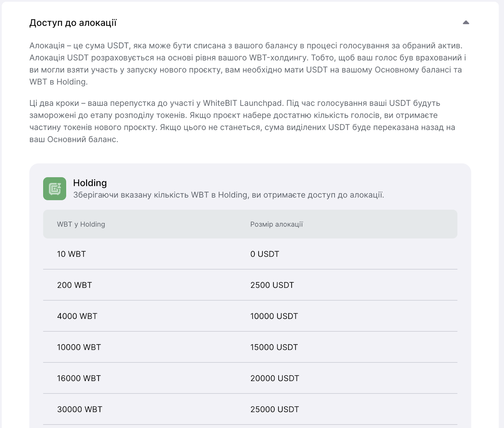This screenshot has height=428, width=504.
Task: Click the 0 USDT allocation value
Action: [265, 254]
